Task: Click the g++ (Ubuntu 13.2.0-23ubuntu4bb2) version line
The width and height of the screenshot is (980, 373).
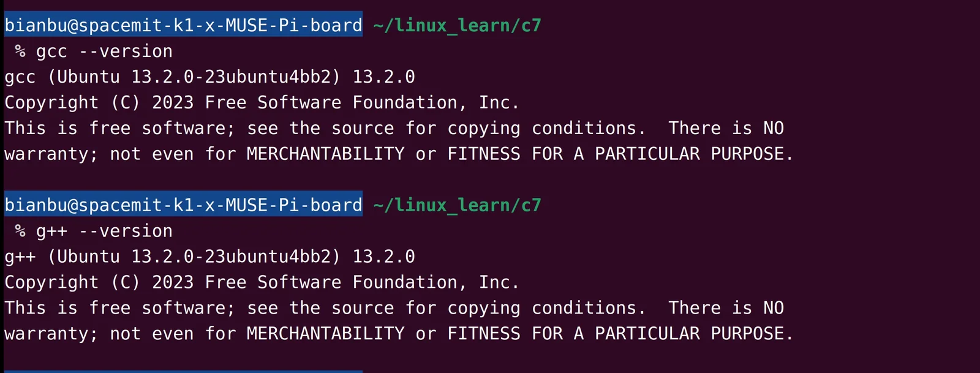Action: [209, 257]
